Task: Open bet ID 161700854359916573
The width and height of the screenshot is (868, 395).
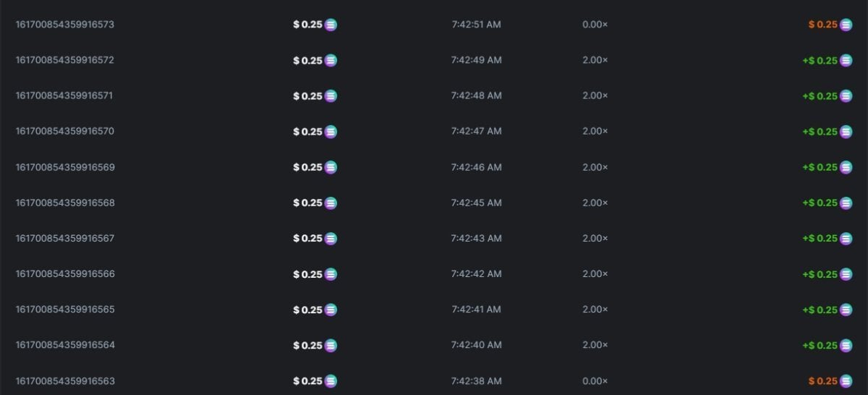Action: (65, 25)
